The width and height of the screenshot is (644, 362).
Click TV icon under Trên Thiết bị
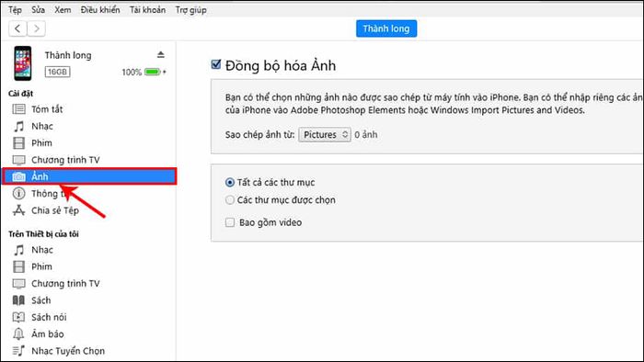point(19,284)
